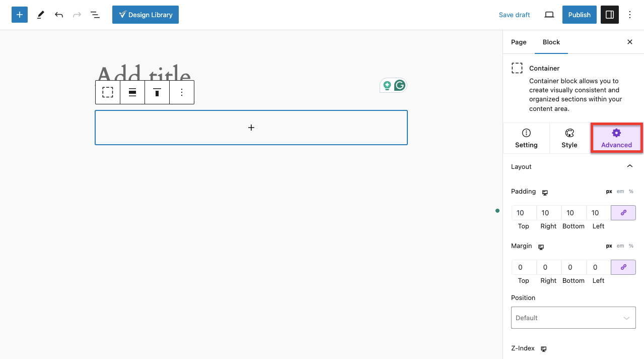Click the Save draft link
This screenshot has height=359, width=644.
pos(514,15)
